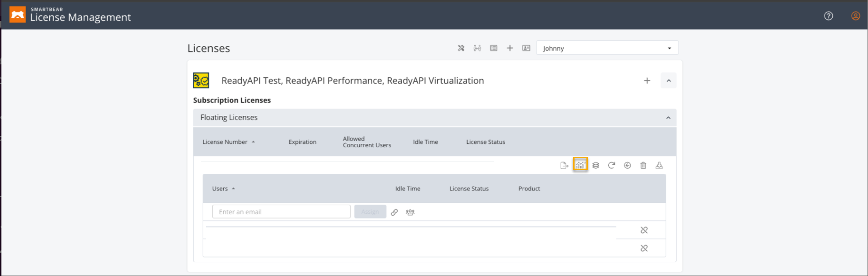868x276 pixels.
Task: Open the Johnny organization dropdown
Action: 607,48
